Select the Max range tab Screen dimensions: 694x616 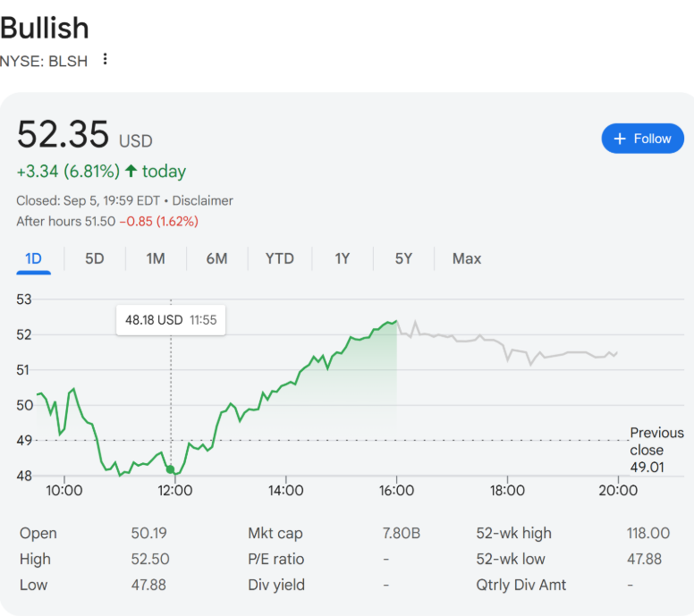466,258
